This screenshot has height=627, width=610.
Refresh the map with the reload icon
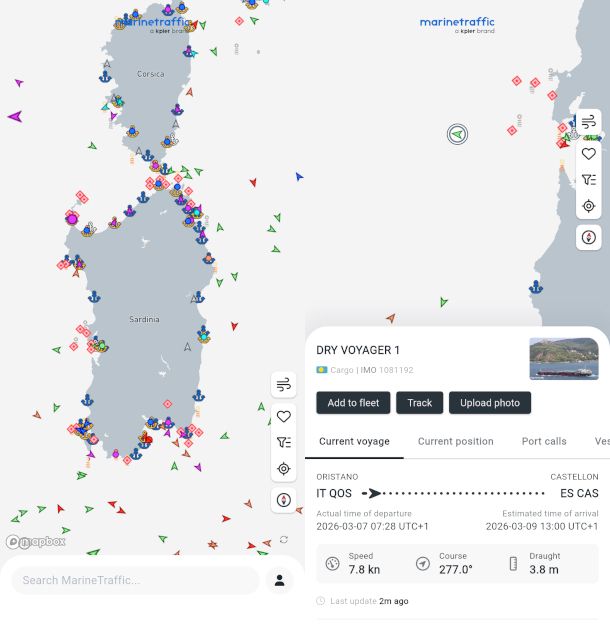point(284,539)
